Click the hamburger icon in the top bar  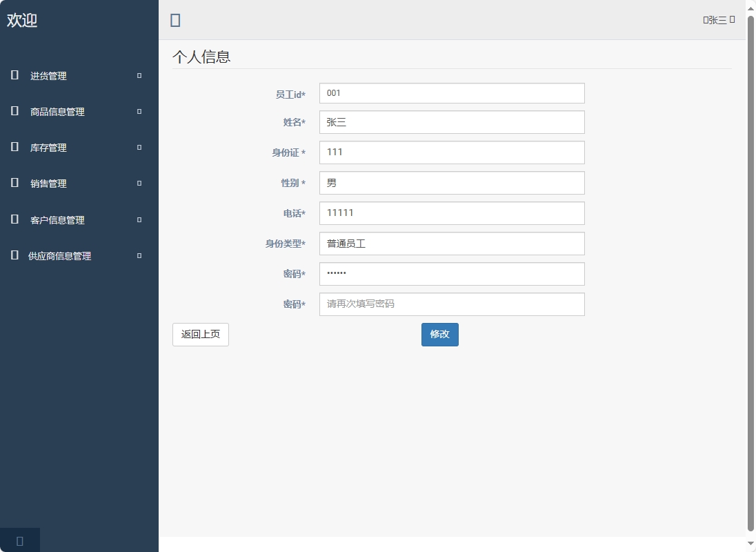pyautogui.click(x=175, y=20)
